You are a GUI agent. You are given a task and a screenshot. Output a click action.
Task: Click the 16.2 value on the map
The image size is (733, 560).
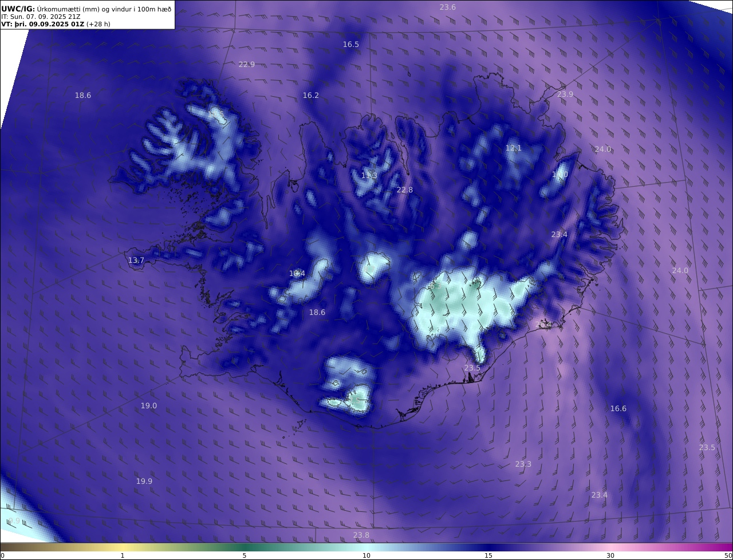click(x=311, y=96)
